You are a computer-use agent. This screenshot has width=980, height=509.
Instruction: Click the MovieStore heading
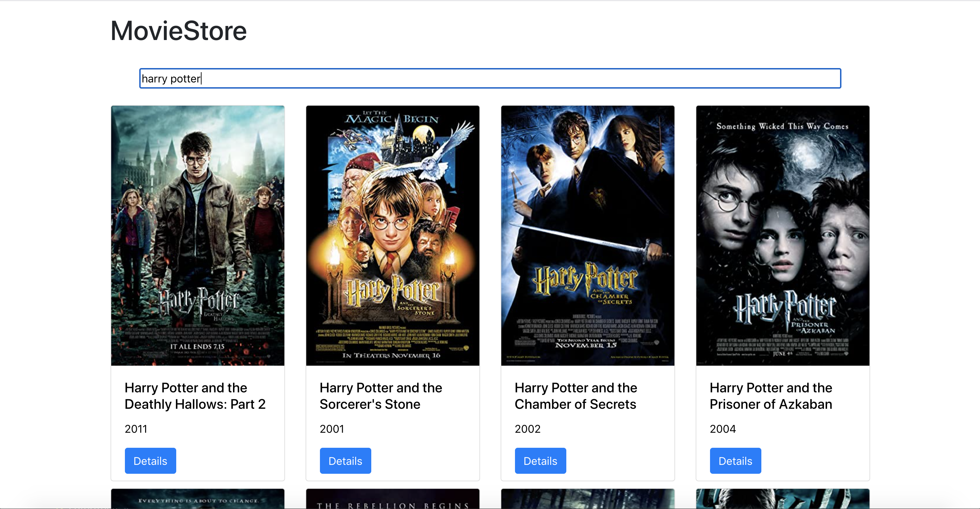coord(178,31)
